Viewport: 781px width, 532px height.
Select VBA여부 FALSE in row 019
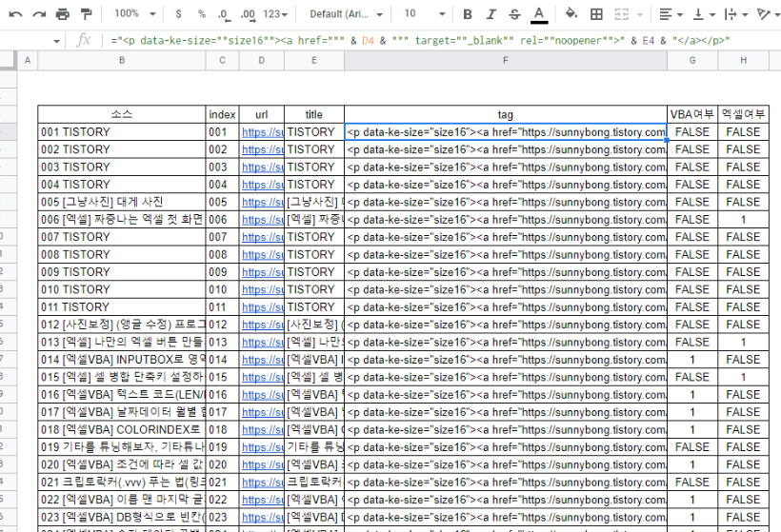(x=692, y=447)
